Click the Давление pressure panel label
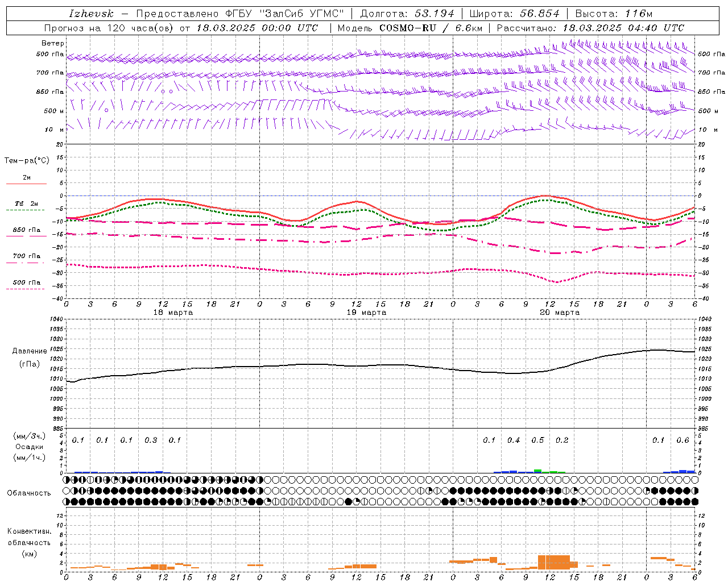The height and width of the screenshot is (582, 728). (29, 351)
